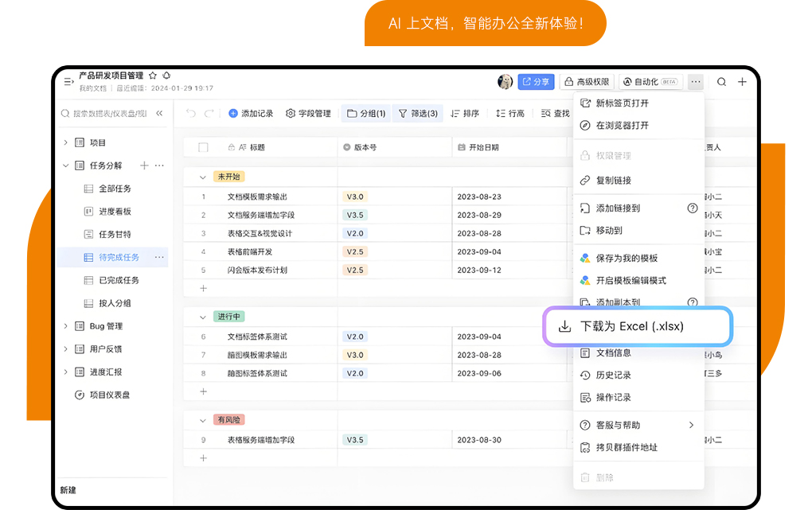Click the sidebar search input field
Screen dimensions: 812x510
tap(109, 114)
